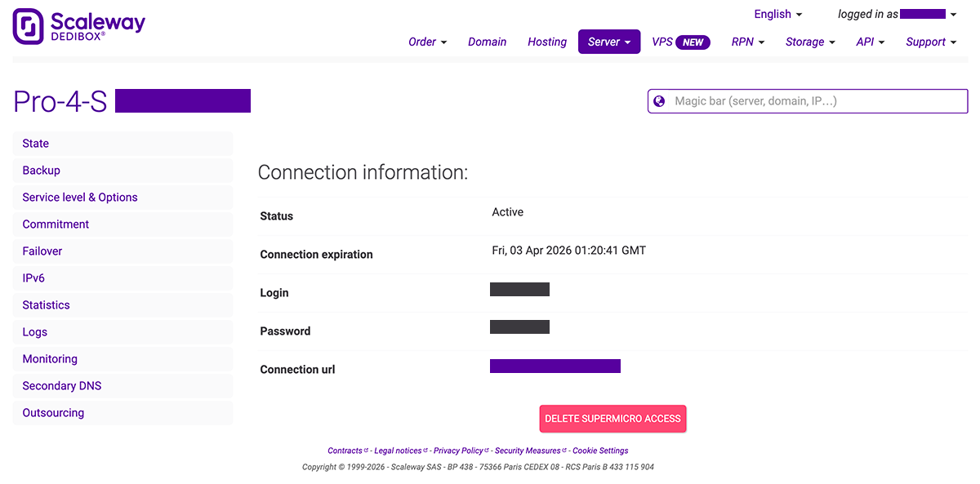The width and height of the screenshot is (980, 484).
Task: Expand the Storage menu
Action: coord(810,42)
